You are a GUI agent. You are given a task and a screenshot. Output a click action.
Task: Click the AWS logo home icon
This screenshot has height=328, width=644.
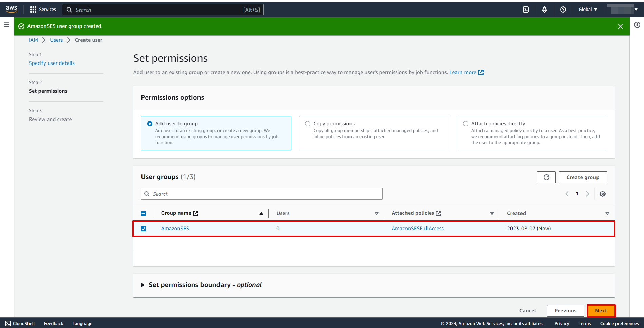coord(12,10)
